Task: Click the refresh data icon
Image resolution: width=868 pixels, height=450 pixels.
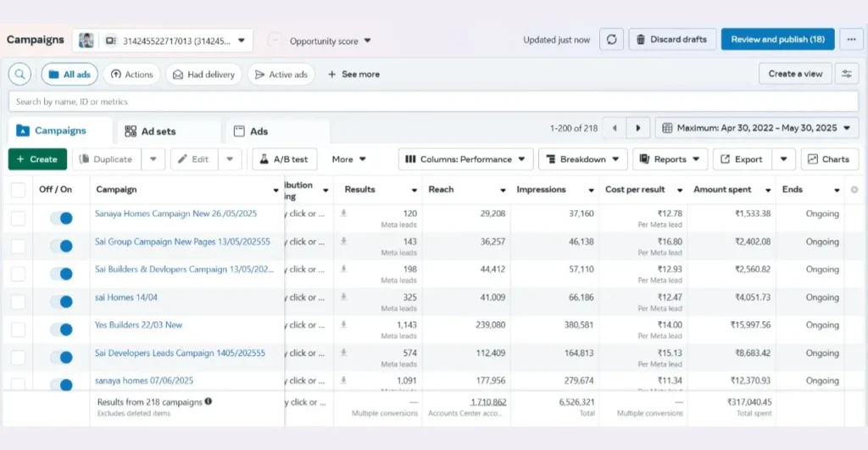Action: (x=612, y=40)
